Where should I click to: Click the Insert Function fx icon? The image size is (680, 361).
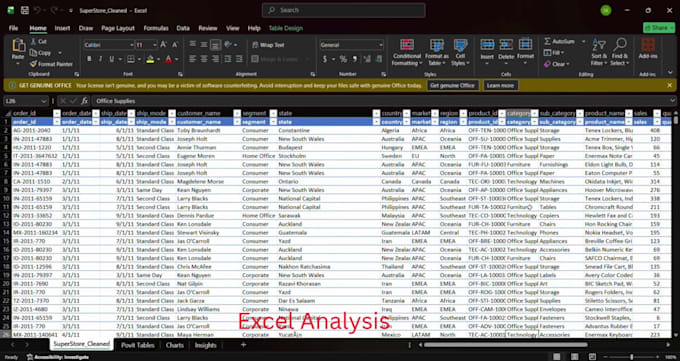coord(85,101)
